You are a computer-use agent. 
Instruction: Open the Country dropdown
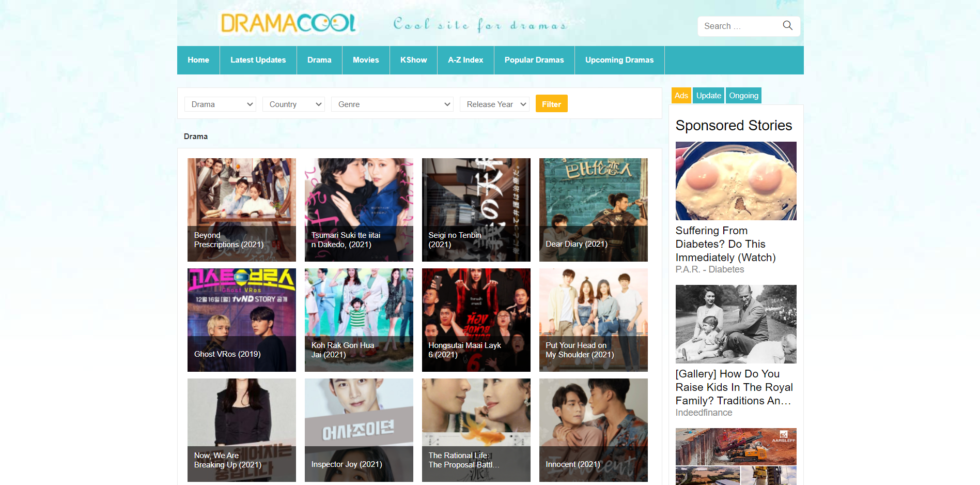(293, 104)
